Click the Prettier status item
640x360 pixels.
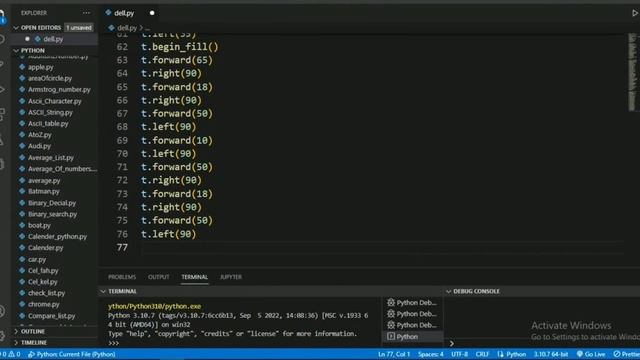point(627,354)
